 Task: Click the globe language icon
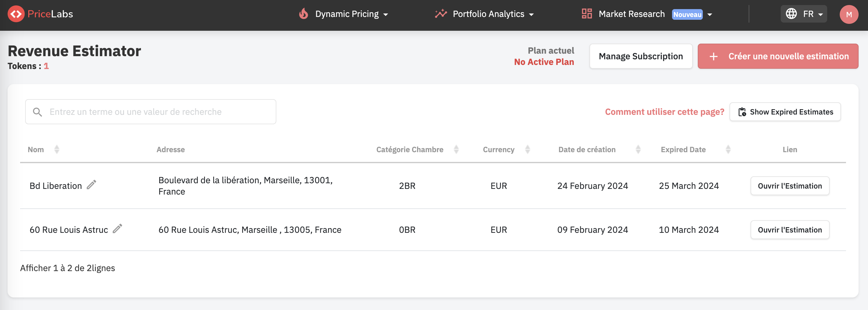tap(791, 14)
